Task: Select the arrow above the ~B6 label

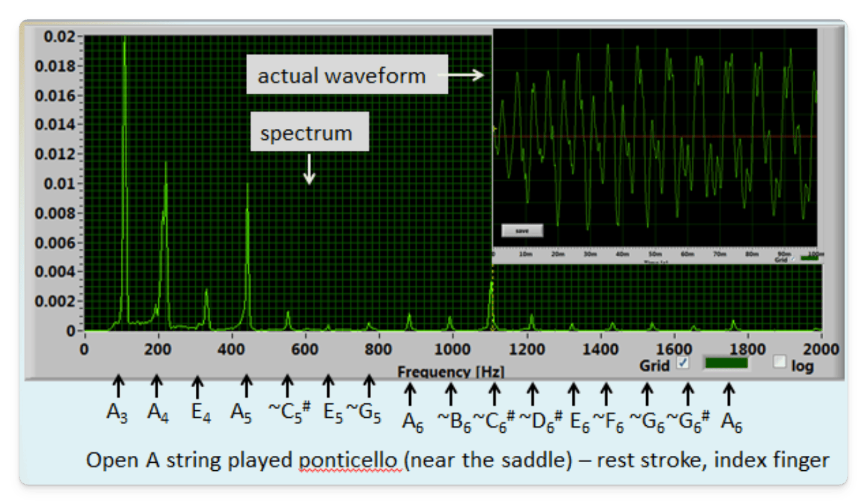Action: tap(450, 395)
